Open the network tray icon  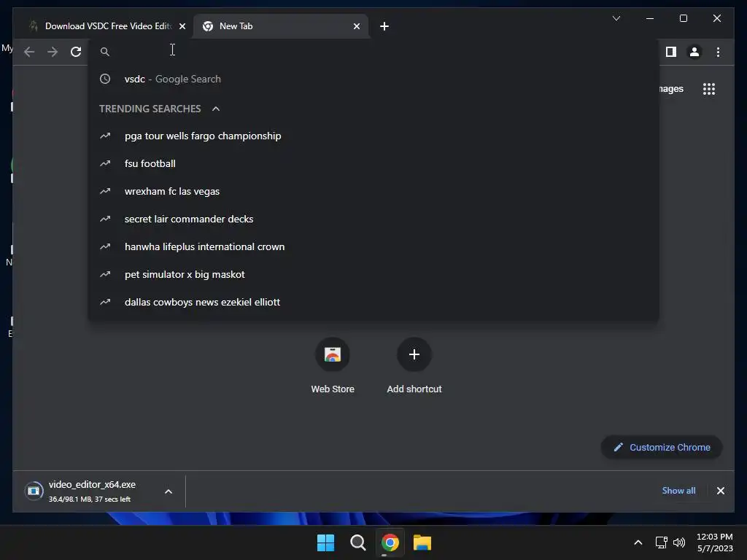661,542
